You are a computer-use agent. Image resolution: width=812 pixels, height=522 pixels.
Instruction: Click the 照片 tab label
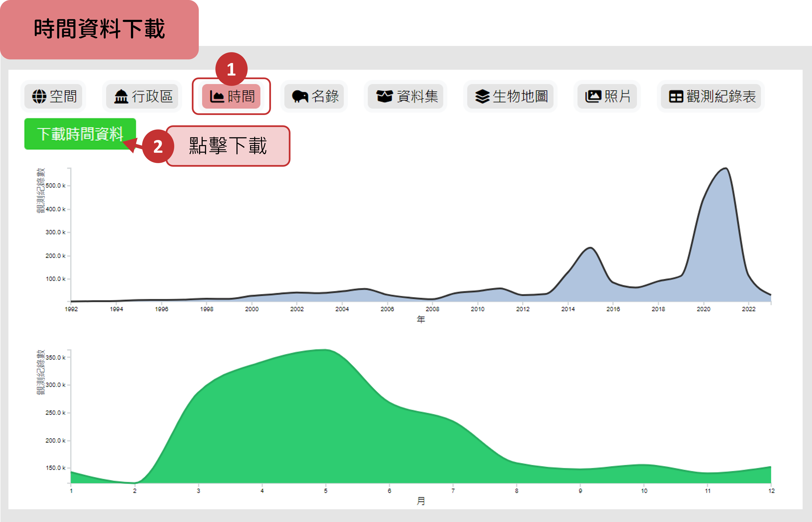pos(617,97)
